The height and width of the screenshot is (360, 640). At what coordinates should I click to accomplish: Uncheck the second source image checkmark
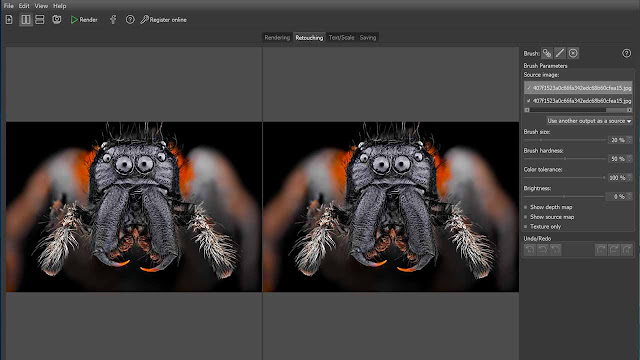coord(529,101)
